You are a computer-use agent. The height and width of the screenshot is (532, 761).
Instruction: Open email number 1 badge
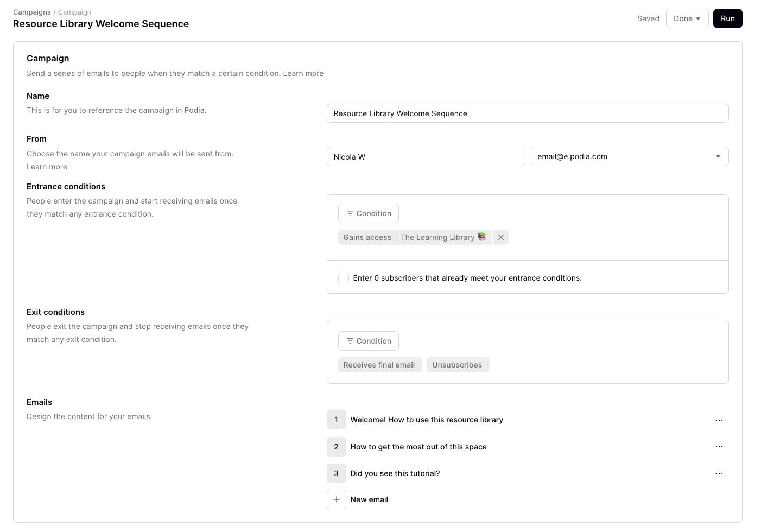[337, 420]
